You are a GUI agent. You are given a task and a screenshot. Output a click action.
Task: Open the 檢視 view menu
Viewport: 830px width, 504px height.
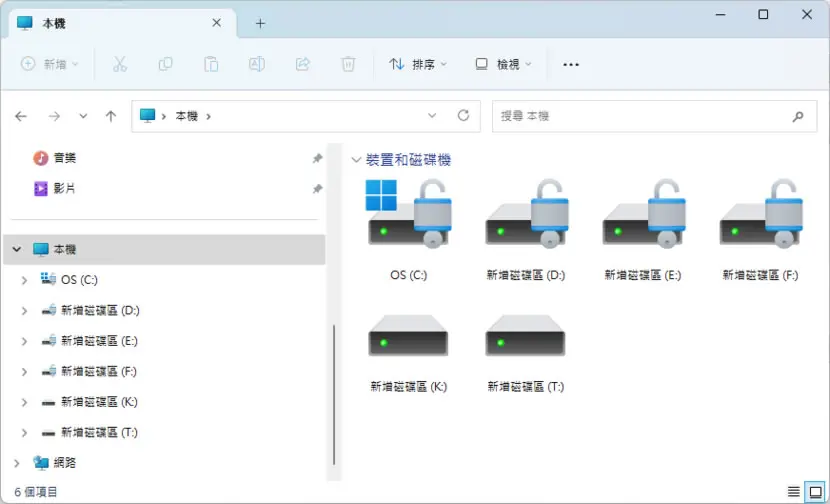[503, 64]
